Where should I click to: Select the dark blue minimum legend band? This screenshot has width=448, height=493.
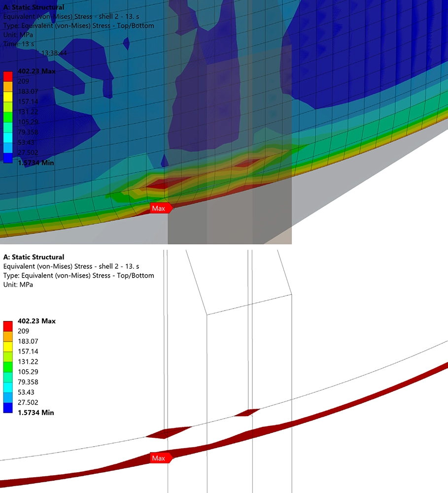pos(8,157)
